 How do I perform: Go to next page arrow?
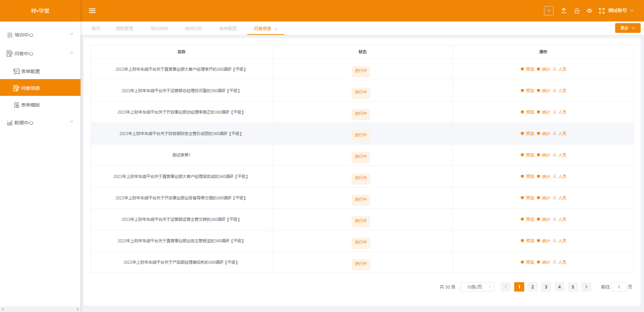coord(586,287)
